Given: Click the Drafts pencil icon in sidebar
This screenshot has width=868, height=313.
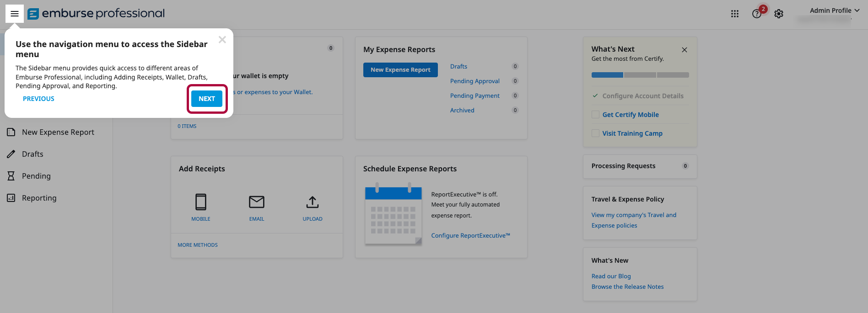Looking at the screenshot, I should (x=11, y=154).
